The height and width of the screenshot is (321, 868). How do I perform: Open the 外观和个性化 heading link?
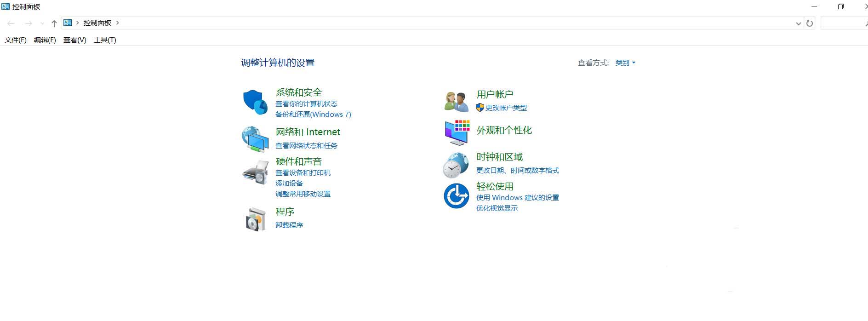click(x=504, y=130)
